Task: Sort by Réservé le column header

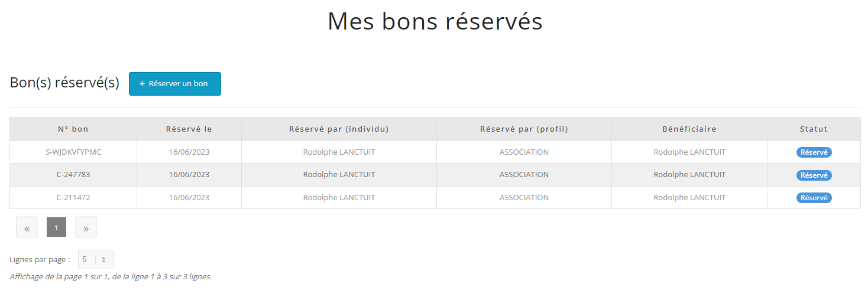Action: [x=189, y=129]
